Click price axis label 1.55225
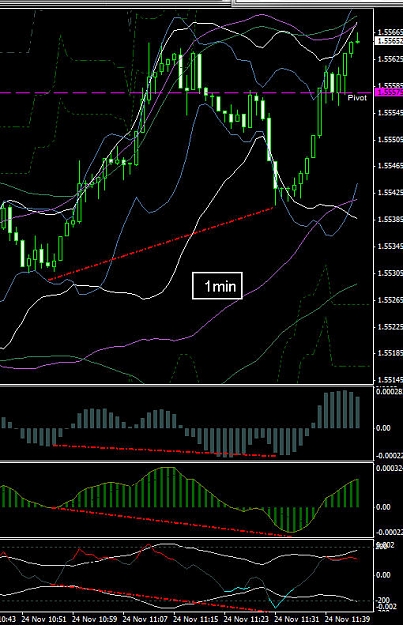403x625 pixels. point(390,327)
